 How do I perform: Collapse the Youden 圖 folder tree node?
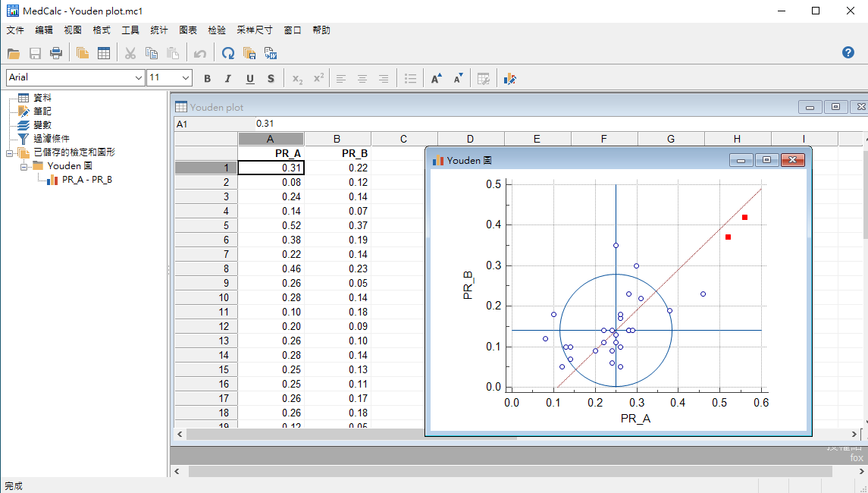click(23, 166)
